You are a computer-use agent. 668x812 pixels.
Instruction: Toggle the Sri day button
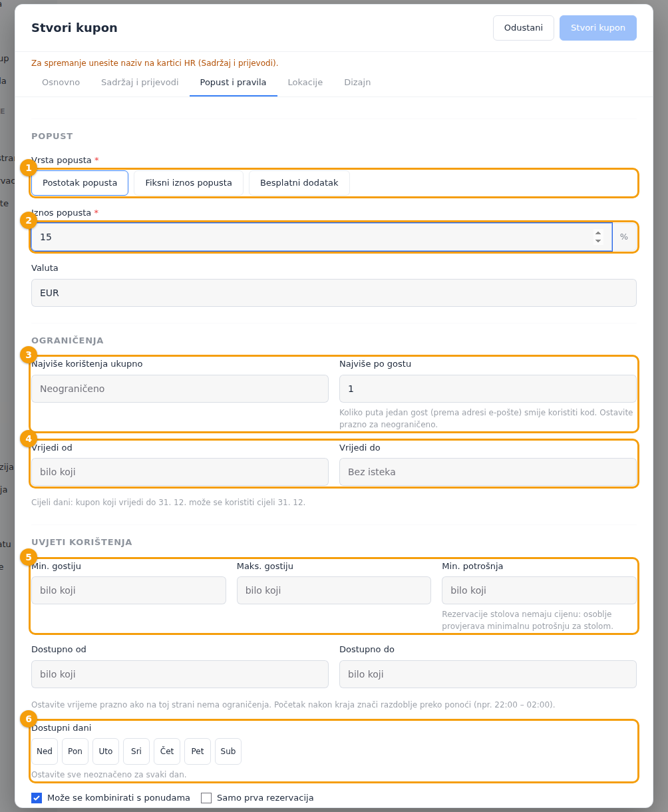pyautogui.click(x=136, y=751)
